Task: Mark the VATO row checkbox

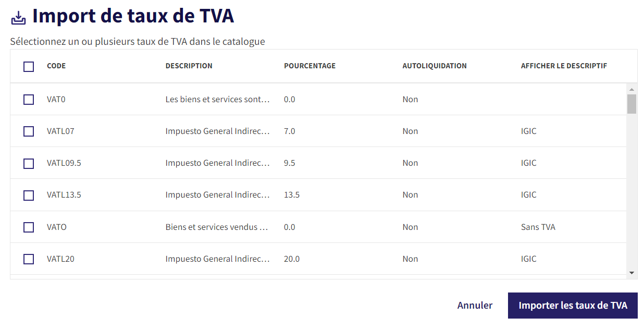Action: (x=29, y=227)
